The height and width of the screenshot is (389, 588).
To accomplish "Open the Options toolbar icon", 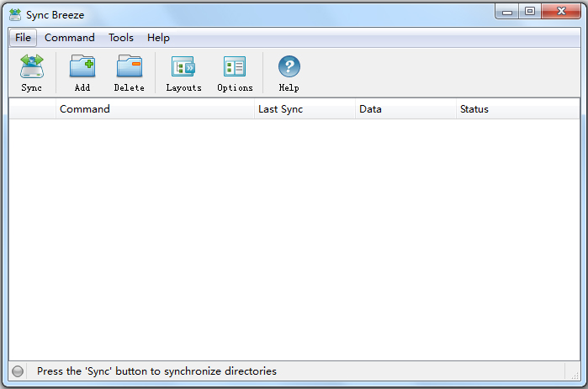I will pos(235,72).
